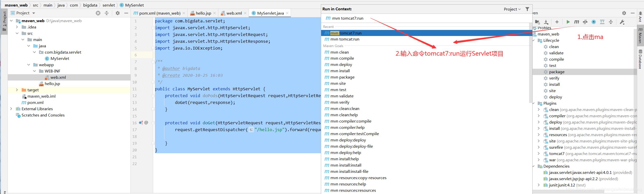Viewport: 644px width, 194px height.
Task: Click fold marker on line 12 gutter
Action: coord(153,96)
